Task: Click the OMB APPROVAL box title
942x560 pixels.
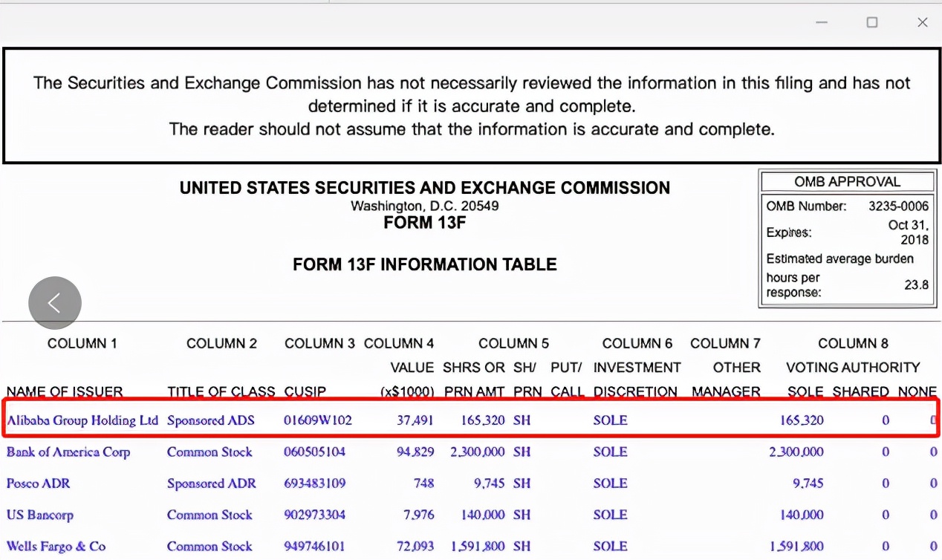Action: pos(847,182)
